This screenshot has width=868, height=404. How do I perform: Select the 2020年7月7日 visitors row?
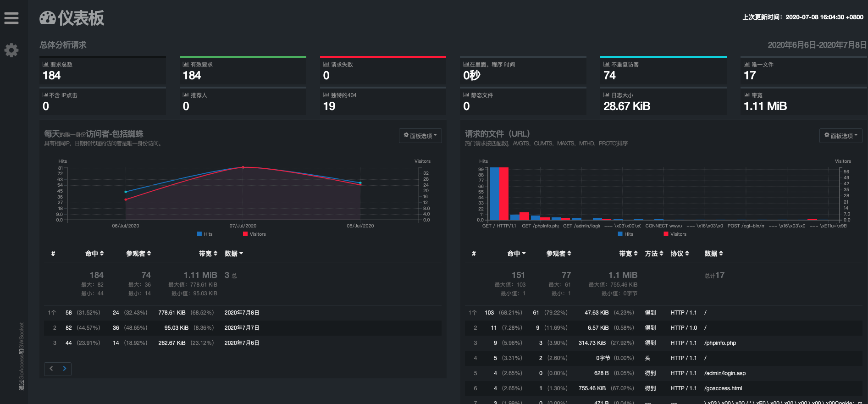pos(243,328)
